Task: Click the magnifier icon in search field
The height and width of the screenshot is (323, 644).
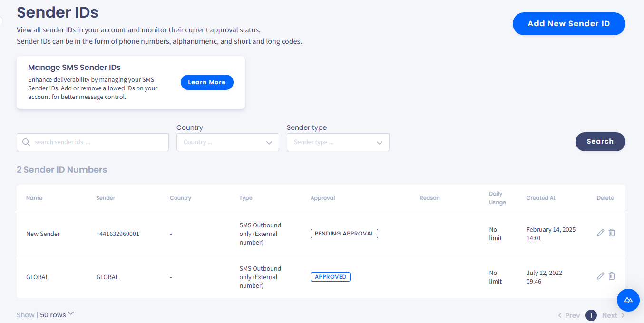Action: [26, 142]
